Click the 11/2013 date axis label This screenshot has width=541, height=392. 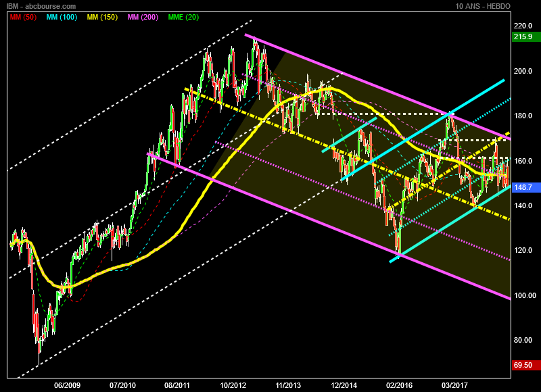click(288, 385)
